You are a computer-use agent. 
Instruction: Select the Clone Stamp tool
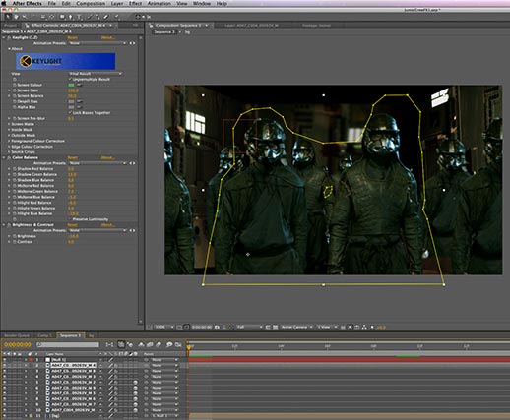click(x=97, y=17)
